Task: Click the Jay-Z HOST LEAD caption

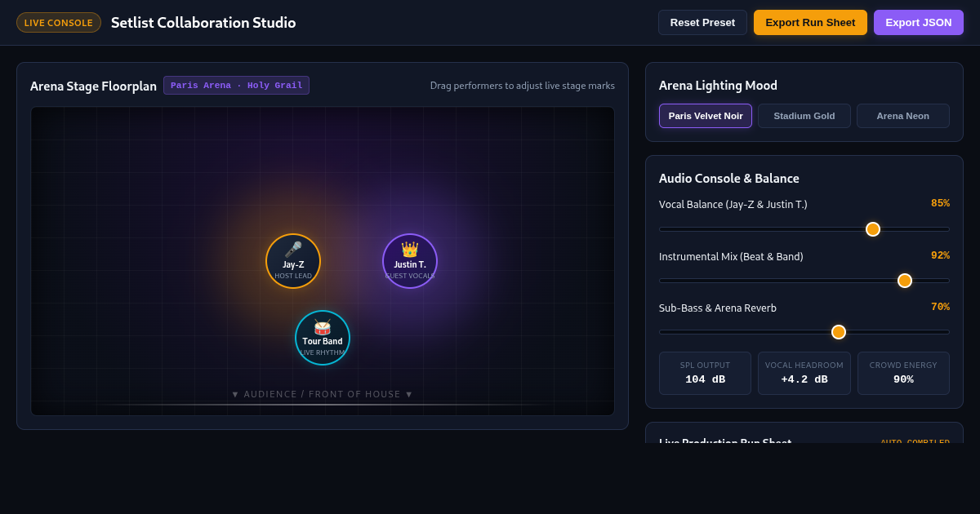Action: point(293,276)
